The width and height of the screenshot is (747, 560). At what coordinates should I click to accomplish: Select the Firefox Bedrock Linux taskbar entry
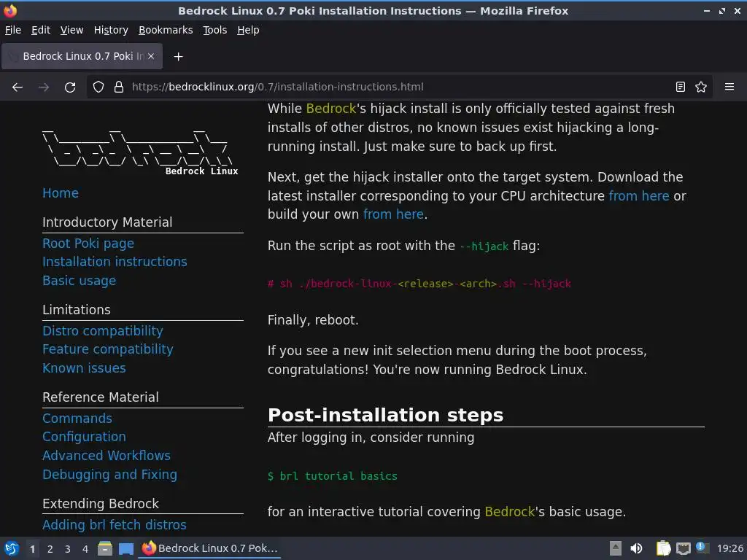(209, 548)
